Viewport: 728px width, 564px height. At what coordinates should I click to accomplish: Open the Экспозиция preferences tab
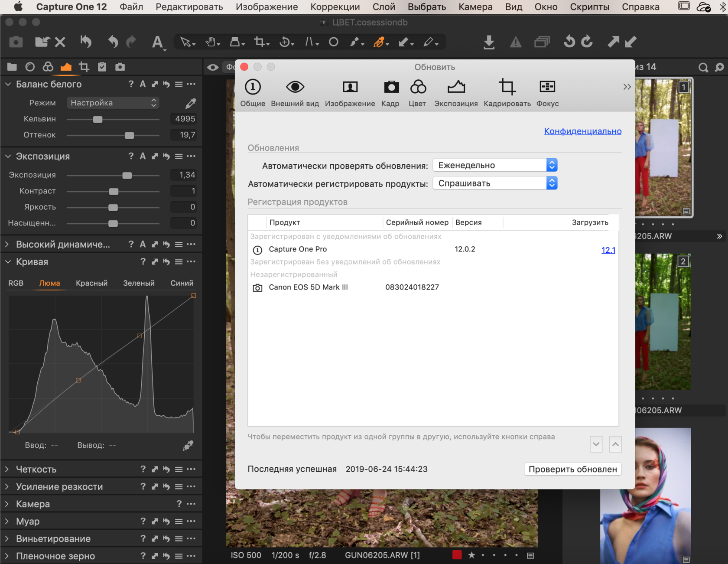456,93
